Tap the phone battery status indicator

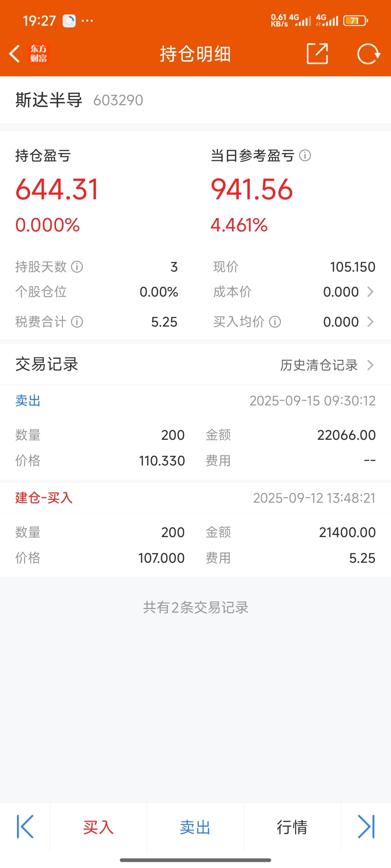pyautogui.click(x=356, y=21)
